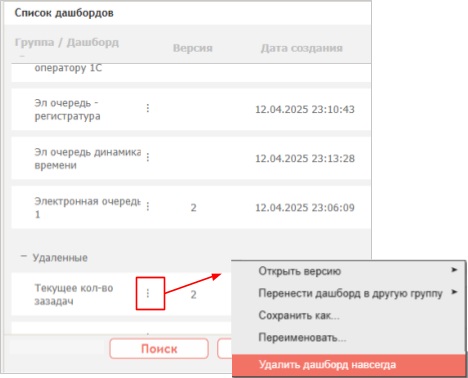Select the Электронная очередь 1 dashboard
This screenshot has width=468, height=378.
[x=191, y=207]
